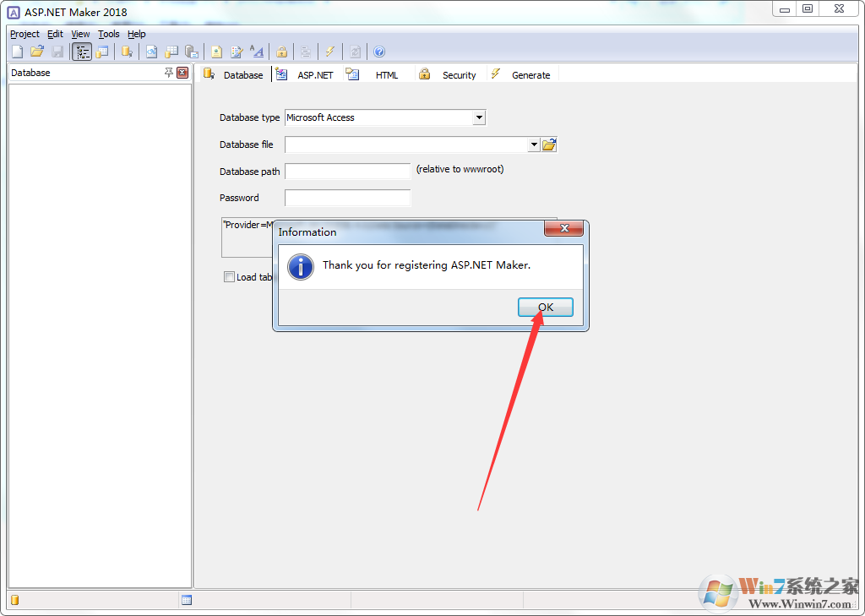Switch to the ASP.NET tab
The image size is (865, 616).
(315, 74)
